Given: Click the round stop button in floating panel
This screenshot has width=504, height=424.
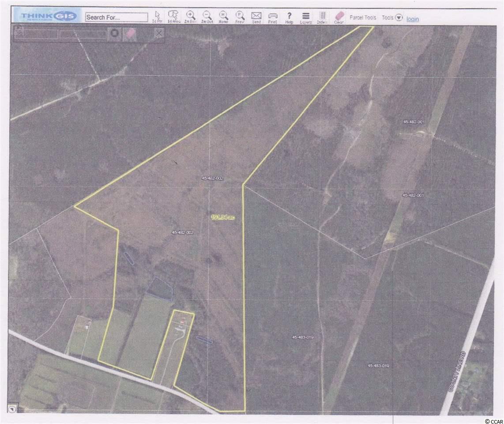Looking at the screenshot, I should pos(115,34).
